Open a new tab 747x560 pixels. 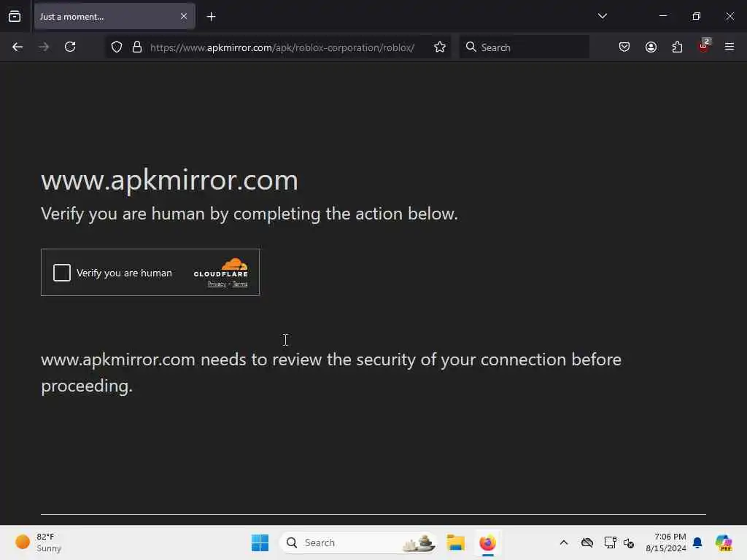click(211, 17)
